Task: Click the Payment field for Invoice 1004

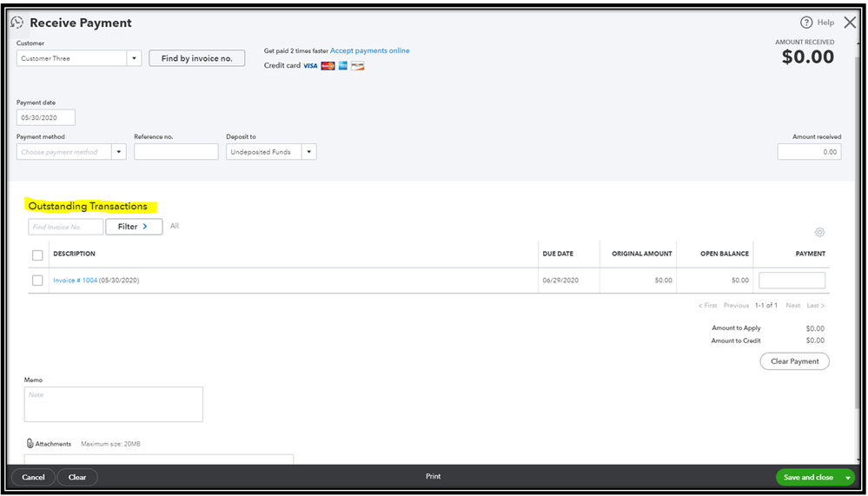Action: point(792,281)
